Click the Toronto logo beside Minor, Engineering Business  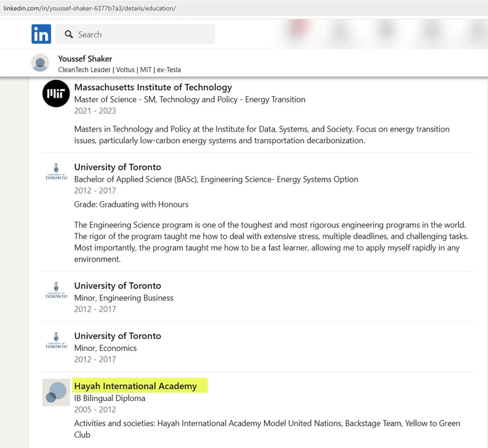click(x=56, y=290)
